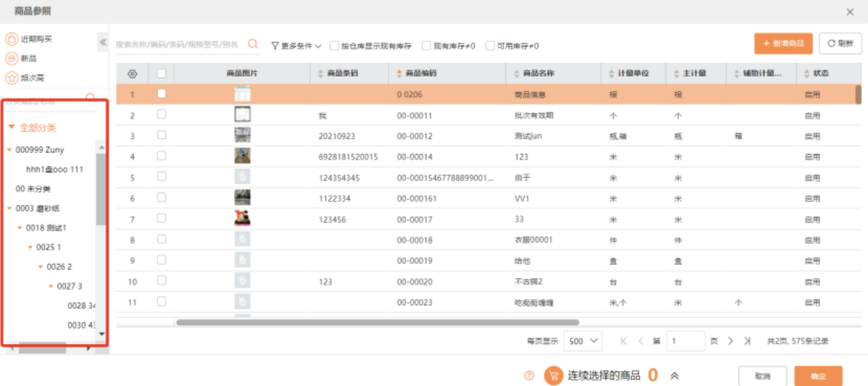This screenshot has width=868, height=386.
Task: Click the table horizontal scrollbar
Action: click(x=377, y=322)
